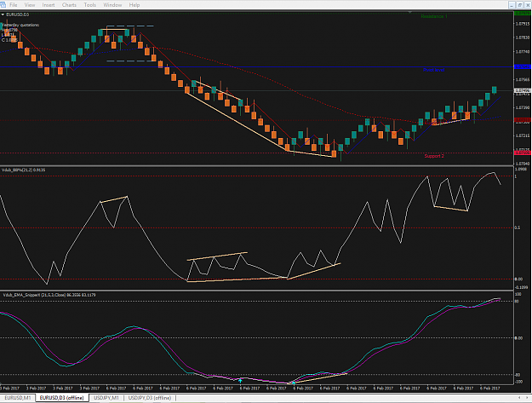Click the 1.07740 price scale value
The image size is (532, 403).
click(x=523, y=52)
